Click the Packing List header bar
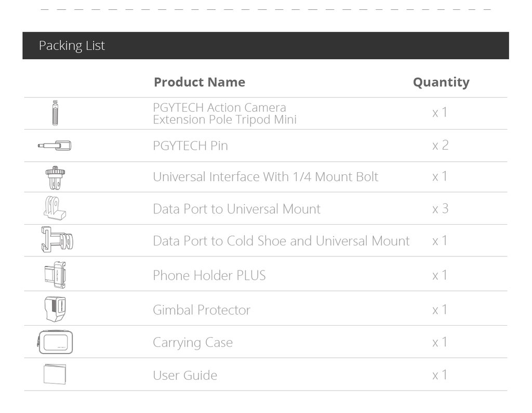Image resolution: width=532 pixels, height=413 pixels. click(265, 45)
